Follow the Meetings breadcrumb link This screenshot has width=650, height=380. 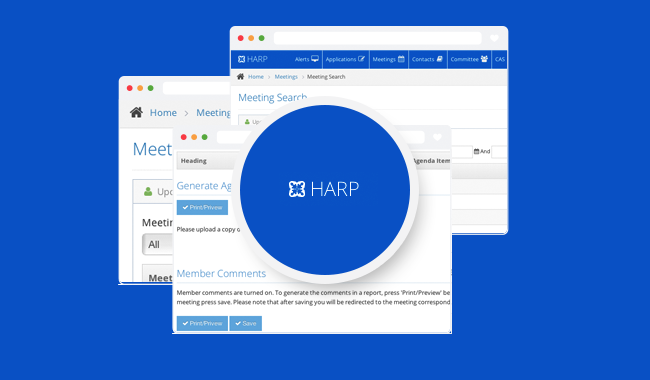point(286,77)
